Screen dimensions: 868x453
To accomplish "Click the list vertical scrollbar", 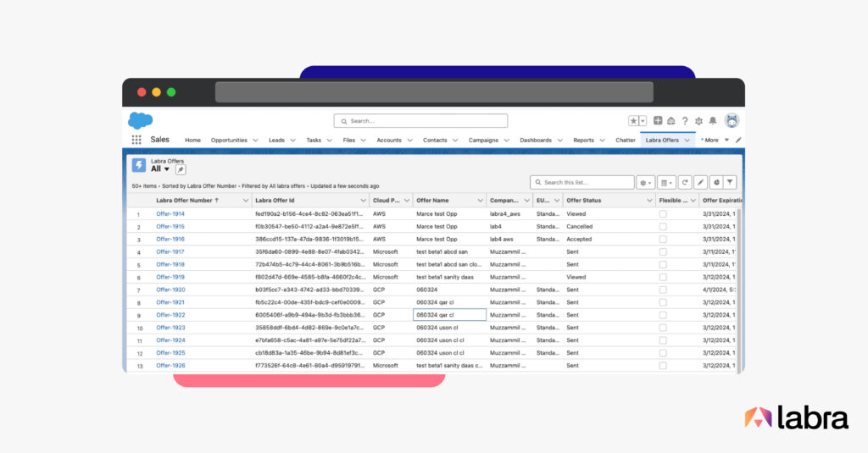I will pos(738,290).
